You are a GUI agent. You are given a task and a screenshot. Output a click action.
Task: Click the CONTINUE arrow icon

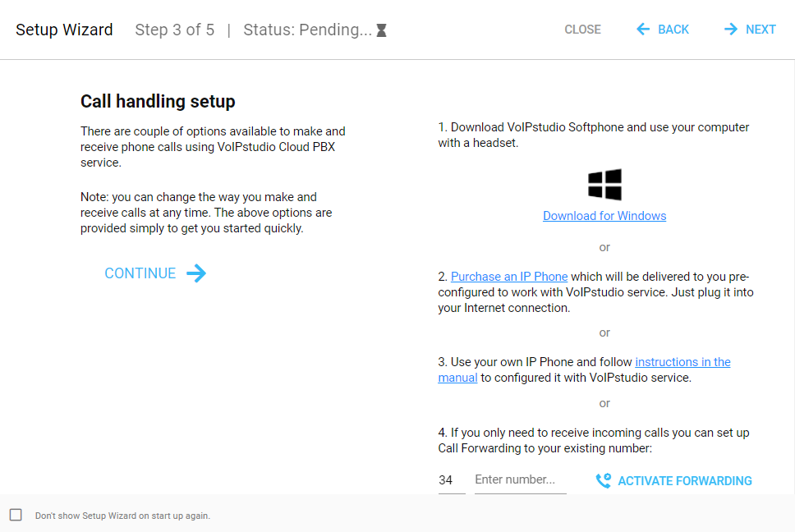(x=196, y=273)
